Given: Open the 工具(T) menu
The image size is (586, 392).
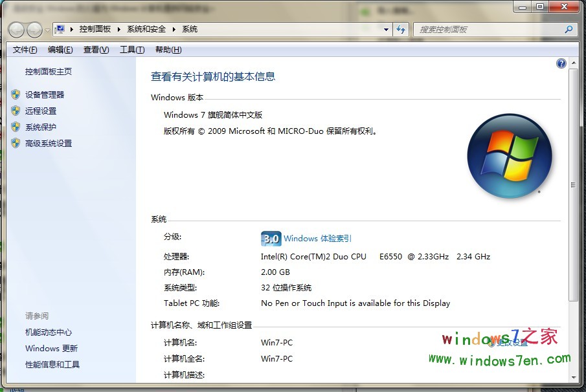Looking at the screenshot, I should (x=132, y=50).
